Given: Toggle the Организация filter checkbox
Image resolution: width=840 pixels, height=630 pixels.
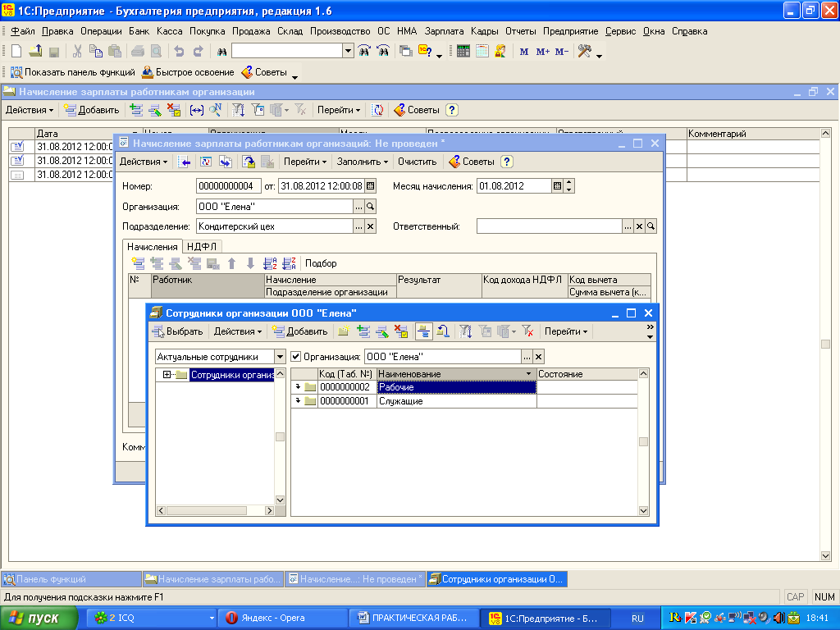Looking at the screenshot, I should [295, 356].
